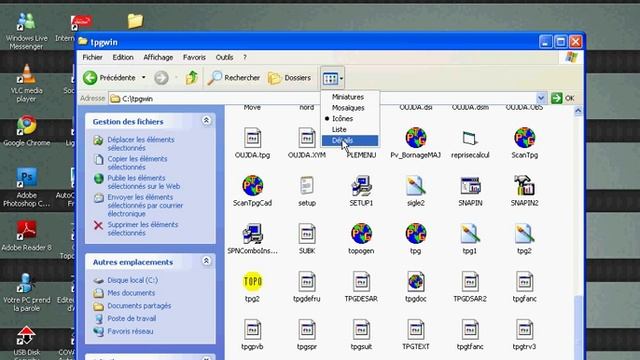Select the SNAPIN2 toolbox icon
This screenshot has width=640, height=360.
(x=524, y=186)
